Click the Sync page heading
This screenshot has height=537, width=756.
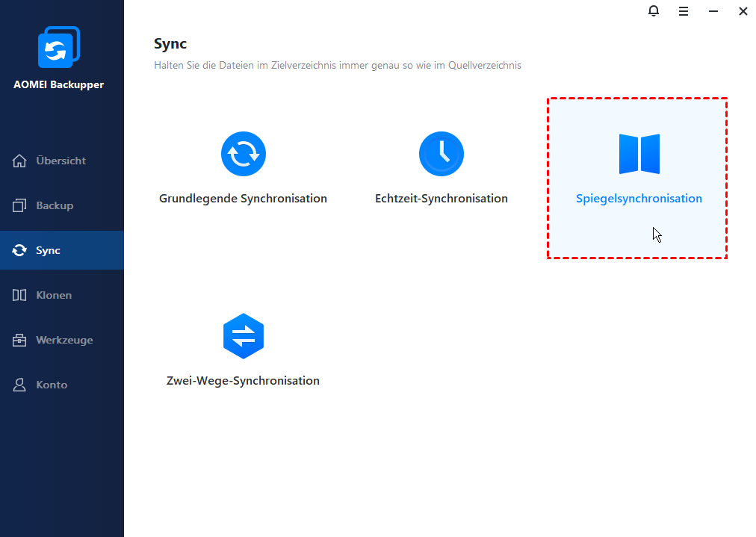tap(170, 44)
